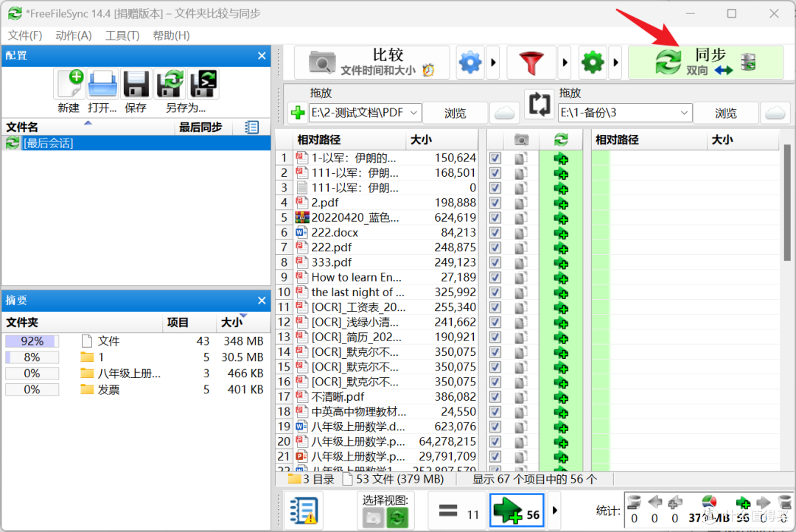Click sync action icon for row 10
Screen dimensions: 796x532
[x=561, y=293]
